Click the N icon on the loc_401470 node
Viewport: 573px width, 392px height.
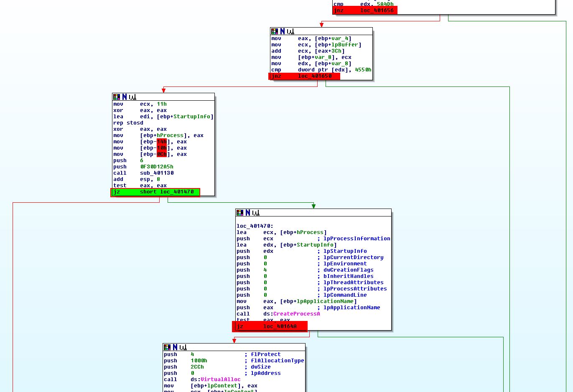tap(248, 213)
